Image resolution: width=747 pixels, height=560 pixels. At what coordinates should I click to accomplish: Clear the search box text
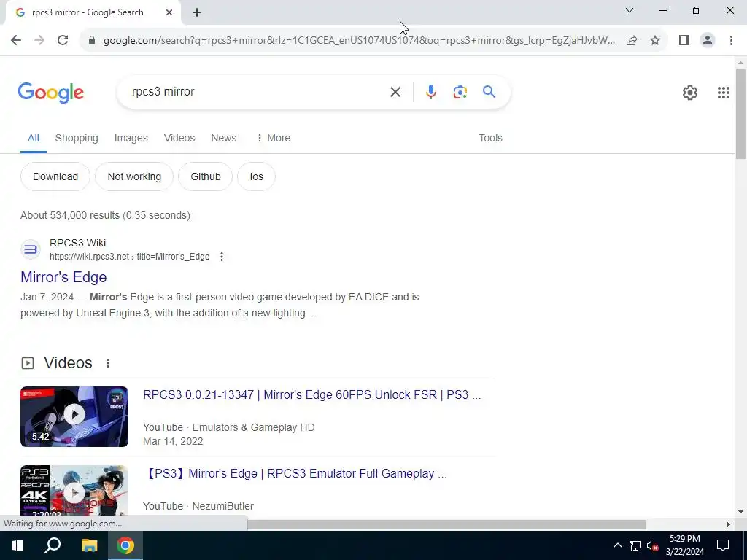395,92
